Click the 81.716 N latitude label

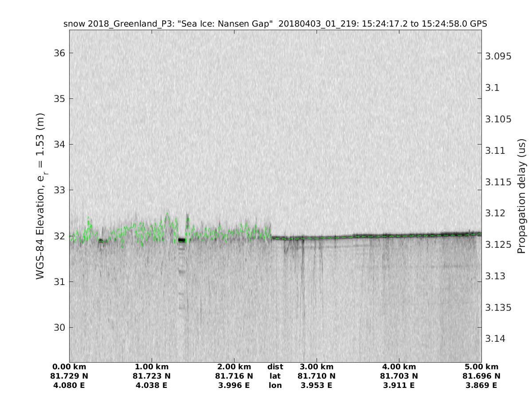(x=234, y=376)
